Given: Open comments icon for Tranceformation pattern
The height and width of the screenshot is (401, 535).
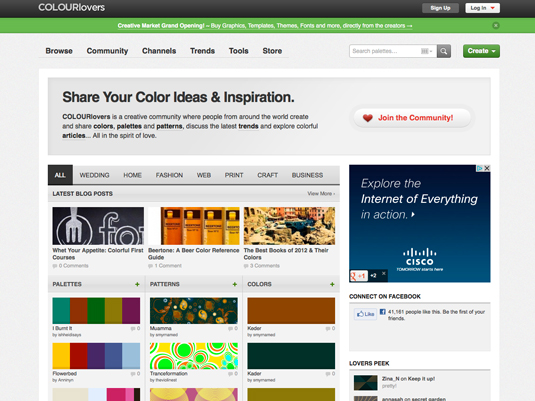Looking at the screenshot, I should (230, 374).
